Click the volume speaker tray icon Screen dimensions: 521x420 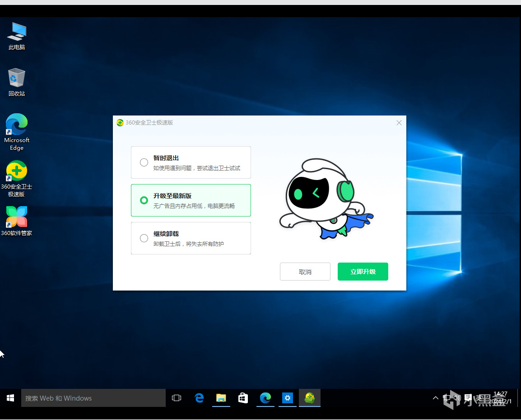pyautogui.click(x=457, y=398)
